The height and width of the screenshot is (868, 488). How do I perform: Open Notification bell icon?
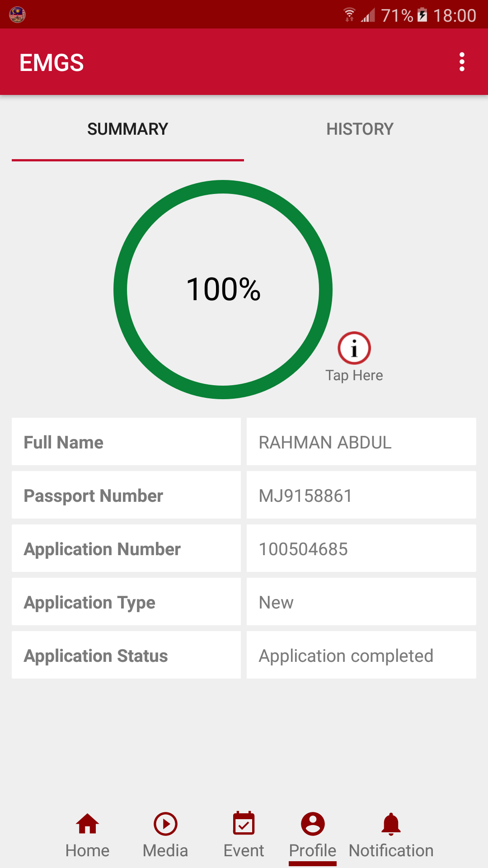391,824
